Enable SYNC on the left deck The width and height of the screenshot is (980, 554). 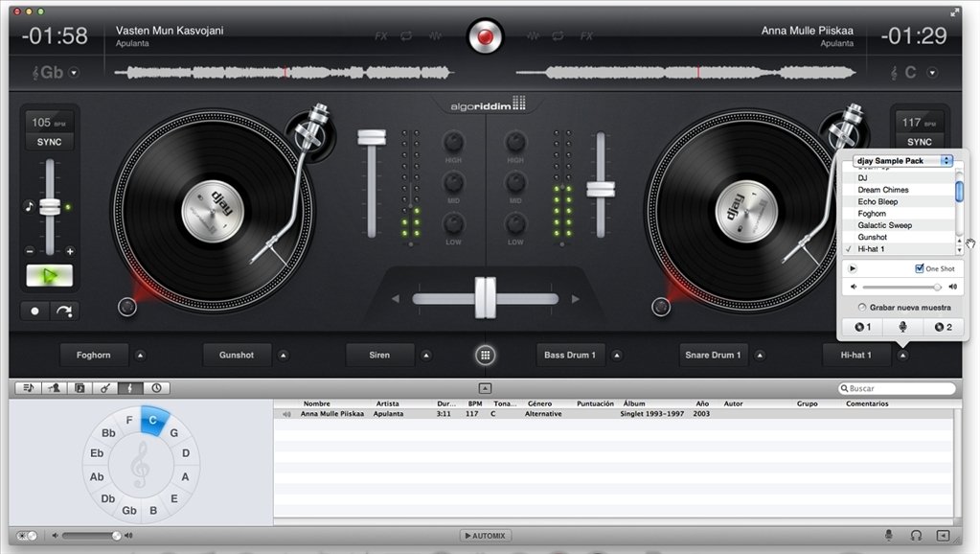tap(50, 142)
